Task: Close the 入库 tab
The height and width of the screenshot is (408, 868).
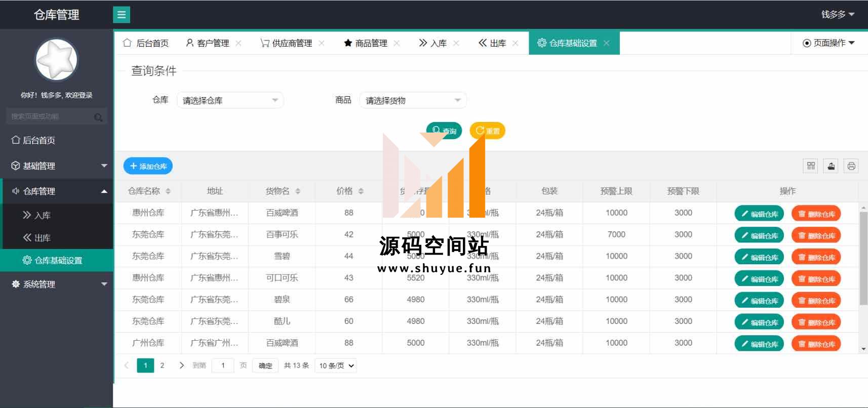Action: coord(456,43)
